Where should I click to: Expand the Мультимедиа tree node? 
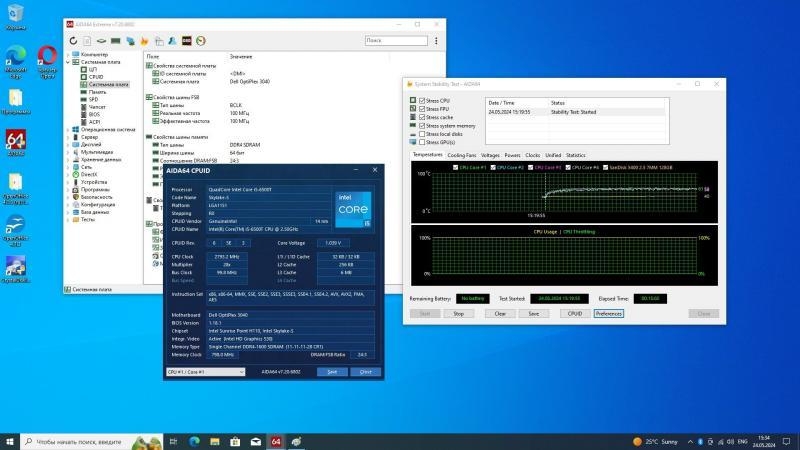coord(68,152)
